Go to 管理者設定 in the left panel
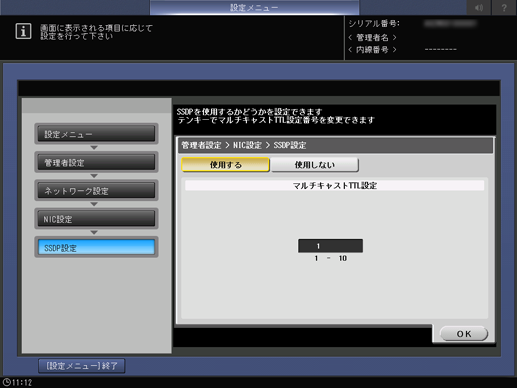The width and height of the screenshot is (517, 388). [x=96, y=162]
